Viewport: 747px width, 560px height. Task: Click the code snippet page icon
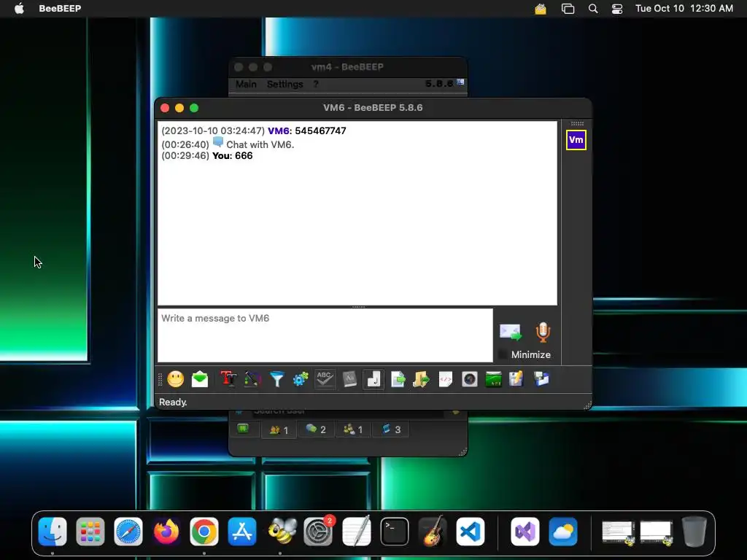[x=446, y=379]
